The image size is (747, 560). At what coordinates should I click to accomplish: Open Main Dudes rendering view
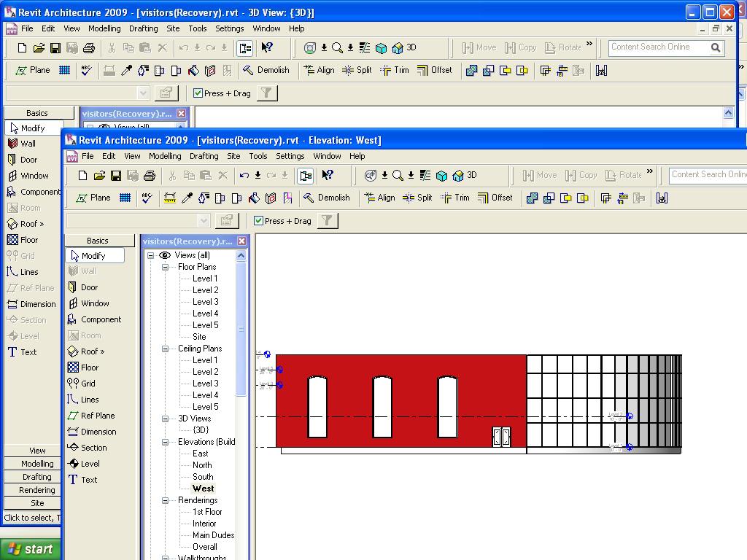pos(213,535)
